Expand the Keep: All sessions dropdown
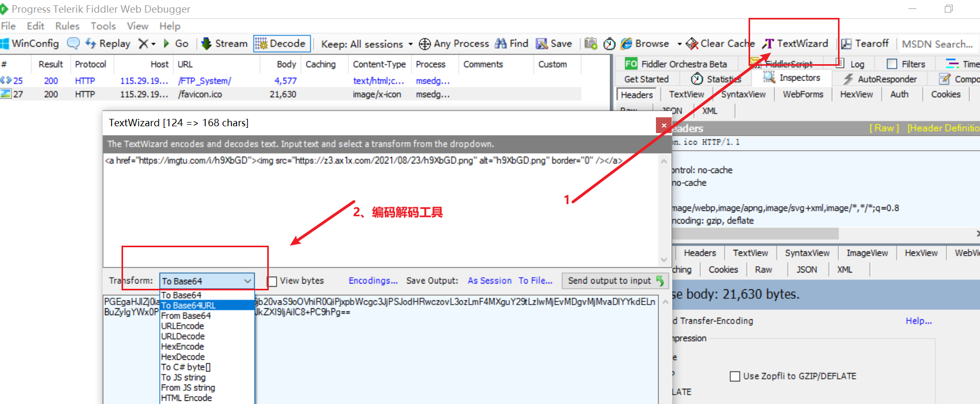The height and width of the screenshot is (404, 980). click(x=410, y=44)
